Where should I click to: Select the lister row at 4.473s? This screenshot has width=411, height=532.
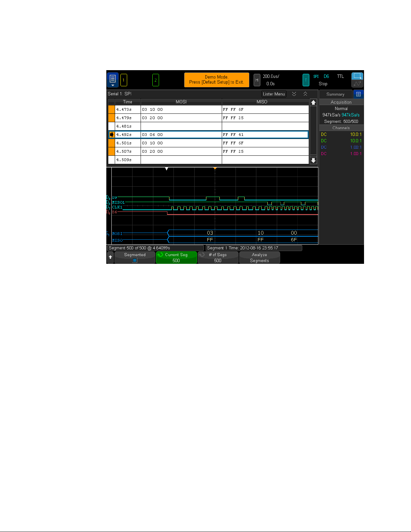[x=208, y=109]
